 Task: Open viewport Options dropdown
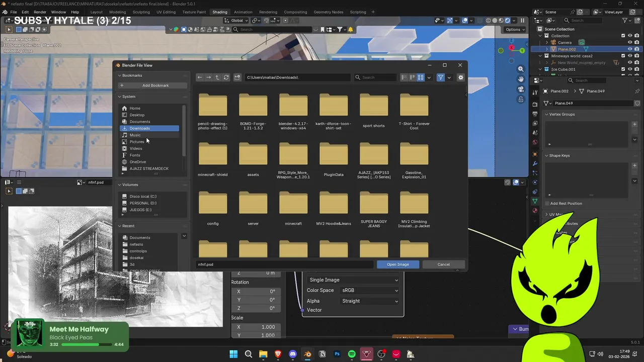point(515,30)
